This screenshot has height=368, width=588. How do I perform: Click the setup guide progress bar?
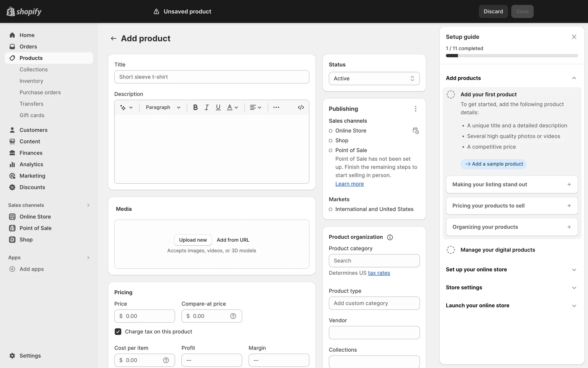[512, 56]
